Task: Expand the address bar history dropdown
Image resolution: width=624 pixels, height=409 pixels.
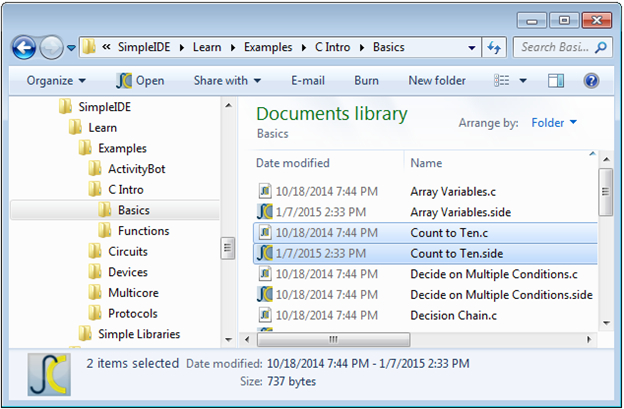Action: pos(472,48)
